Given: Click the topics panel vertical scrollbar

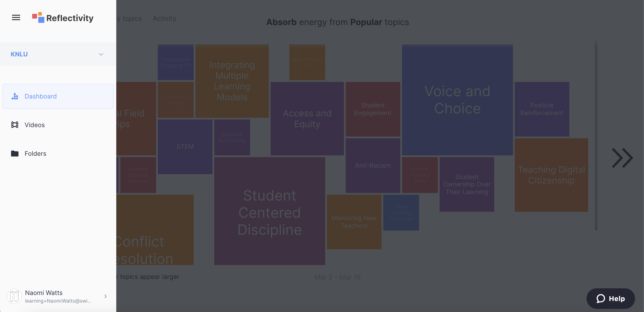Looking at the screenshot, I should click(x=596, y=135).
